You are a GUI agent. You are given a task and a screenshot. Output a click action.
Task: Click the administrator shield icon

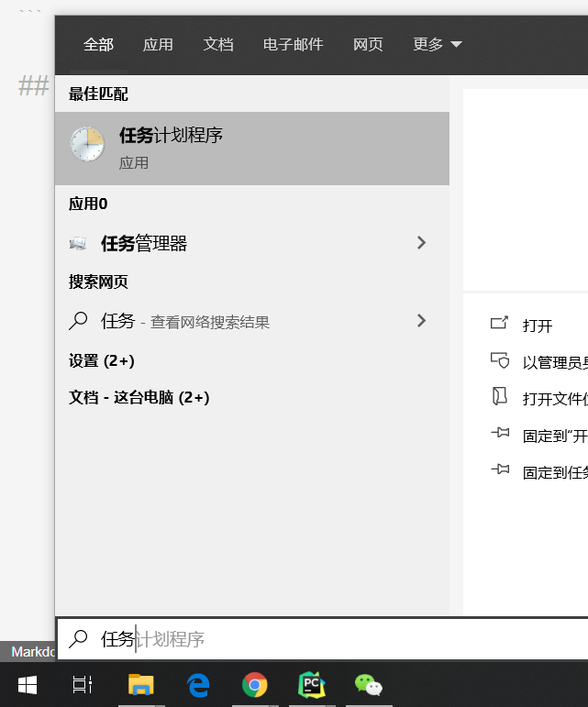(500, 360)
